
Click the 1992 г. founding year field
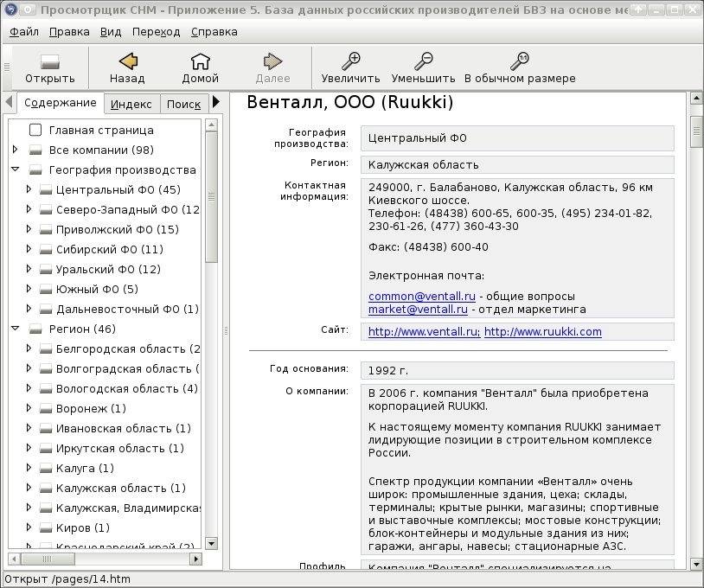[x=517, y=370]
